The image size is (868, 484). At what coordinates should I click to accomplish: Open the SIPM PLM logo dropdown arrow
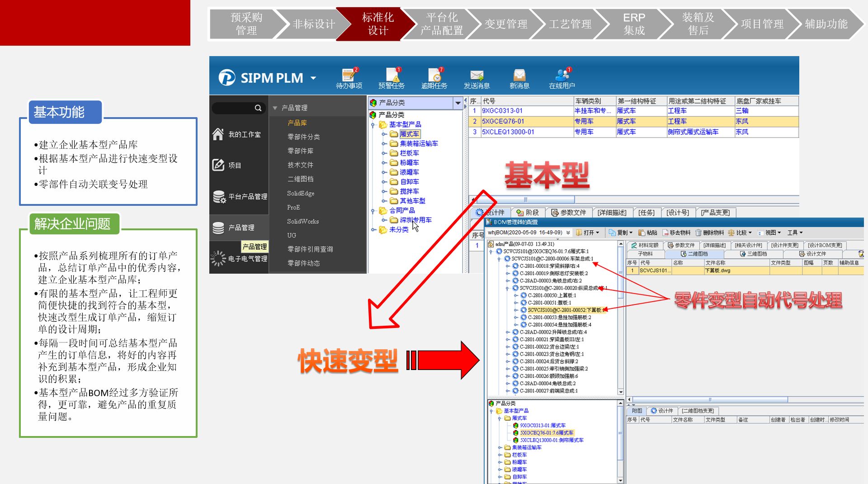(313, 78)
